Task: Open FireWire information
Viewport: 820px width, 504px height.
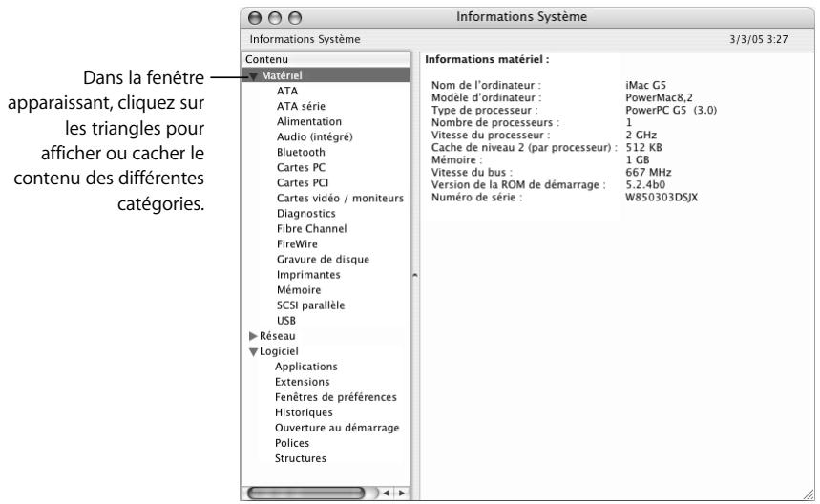Action: [297, 243]
